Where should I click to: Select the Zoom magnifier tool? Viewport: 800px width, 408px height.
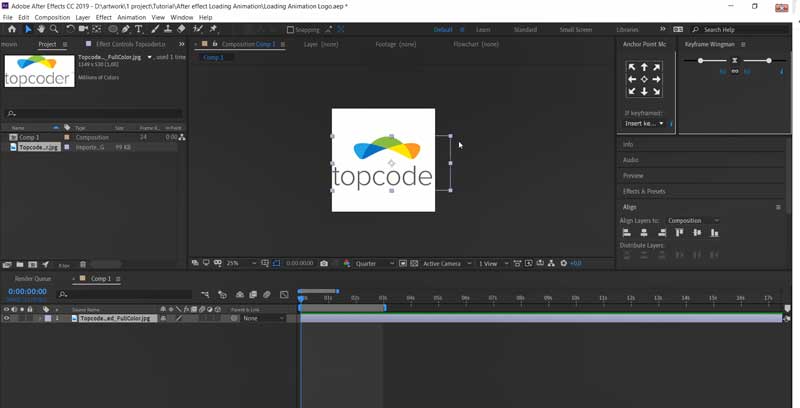click(x=54, y=30)
